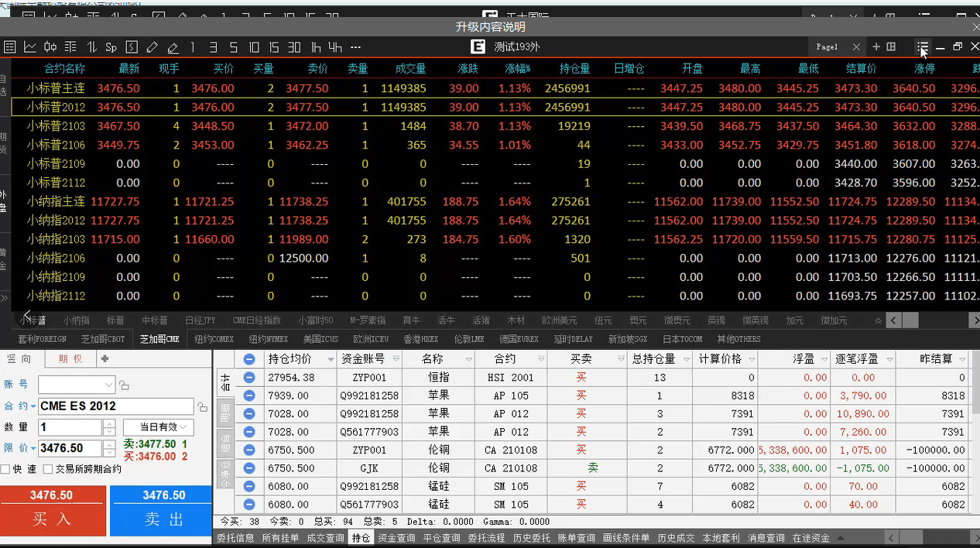Click the blue 卖出 sell button

[x=161, y=512]
